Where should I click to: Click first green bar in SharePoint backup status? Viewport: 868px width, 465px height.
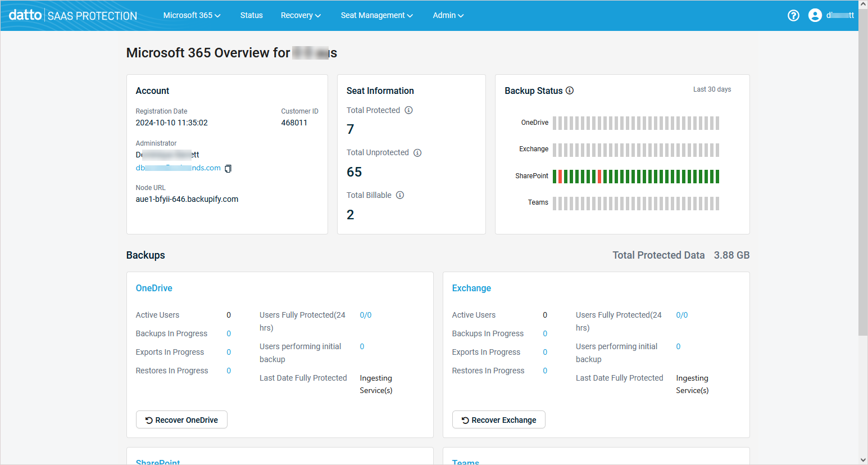555,177
